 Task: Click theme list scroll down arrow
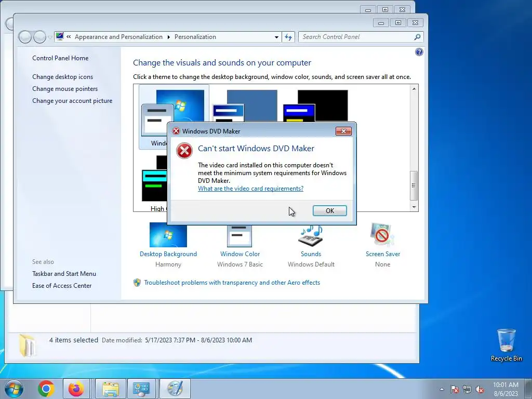coord(414,207)
